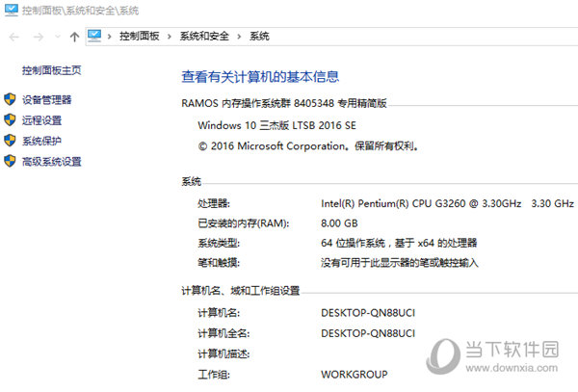This screenshot has width=578, height=392.
Task: Click the 3.30 GHz speed value
Action: tap(552, 204)
